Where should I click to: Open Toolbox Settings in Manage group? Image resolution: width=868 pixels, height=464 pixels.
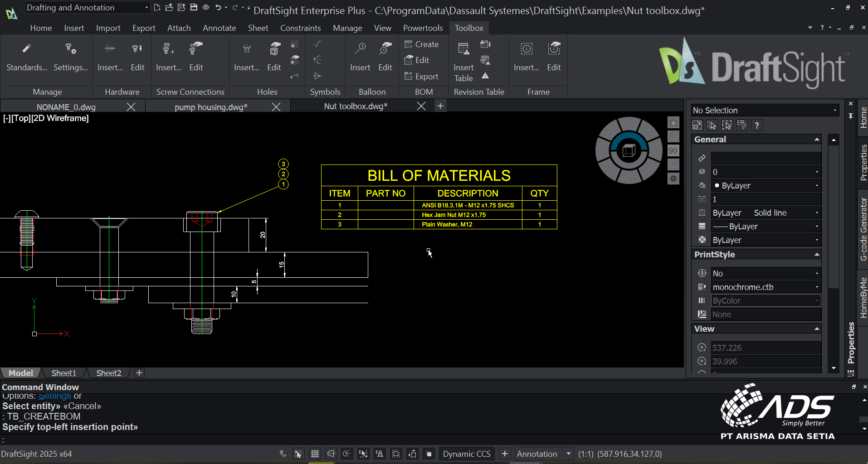point(71,57)
